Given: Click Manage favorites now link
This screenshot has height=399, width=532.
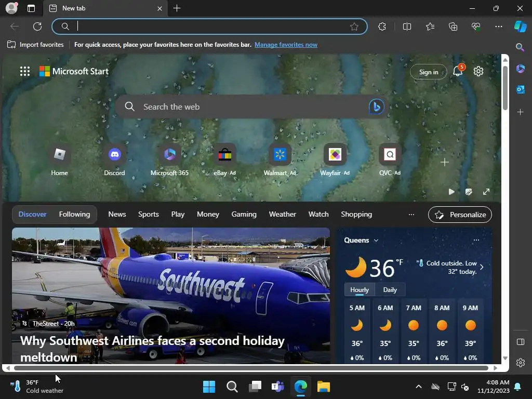Looking at the screenshot, I should tap(286, 45).
